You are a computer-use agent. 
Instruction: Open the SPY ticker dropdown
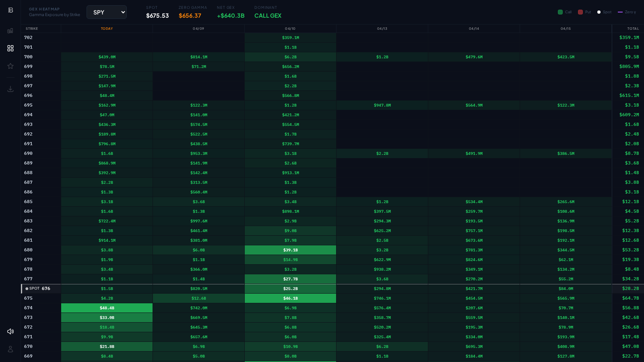106,12
